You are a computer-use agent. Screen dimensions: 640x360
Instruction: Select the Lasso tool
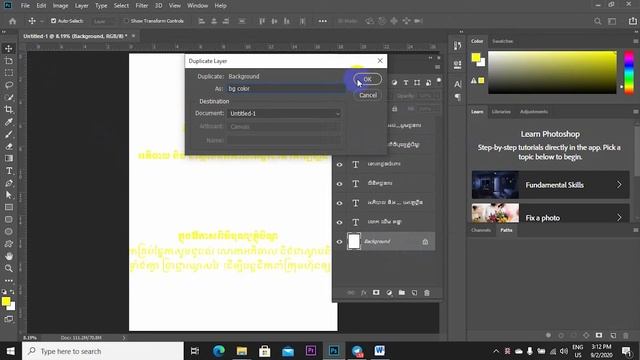pos(8,85)
